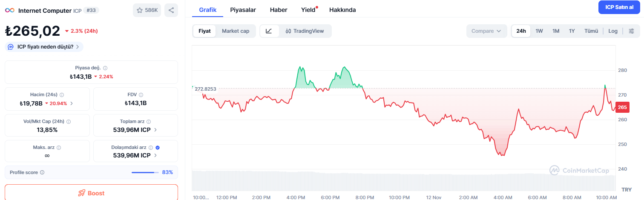Add ICP to watchlist via star button

147,10
